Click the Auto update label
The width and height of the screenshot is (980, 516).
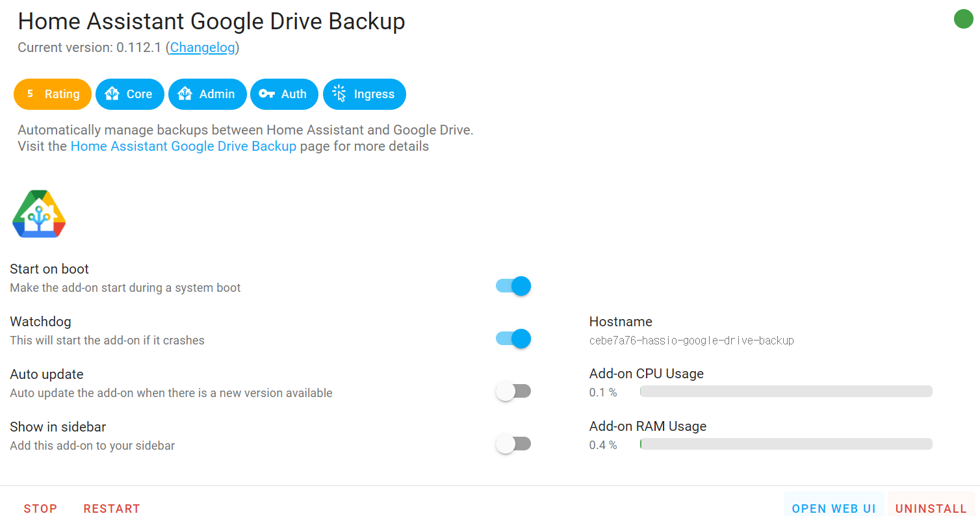[47, 374]
